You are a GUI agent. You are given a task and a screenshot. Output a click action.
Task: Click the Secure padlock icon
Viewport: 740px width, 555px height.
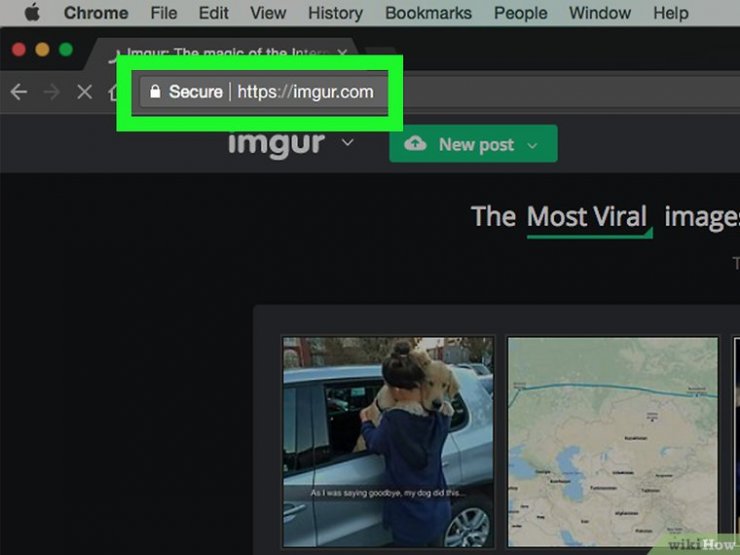(x=155, y=91)
